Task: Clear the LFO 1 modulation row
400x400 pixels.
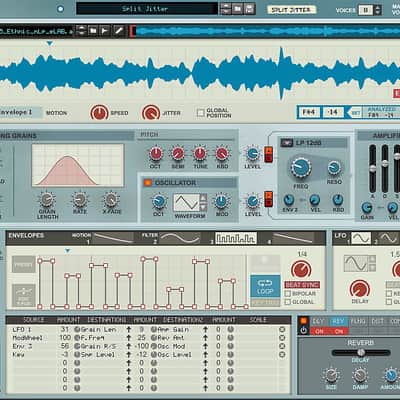Action: (282, 329)
